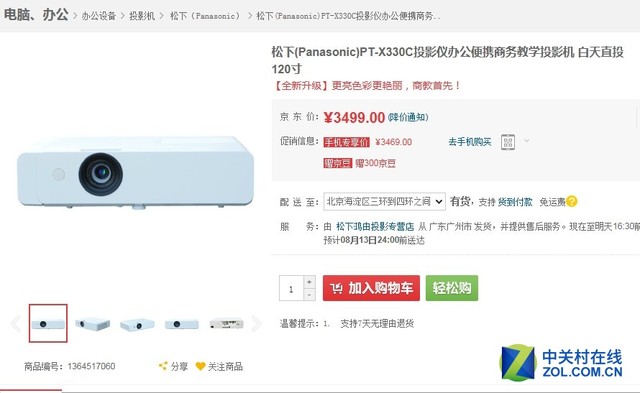Open 办公设备 breadcrumb category

[99, 16]
